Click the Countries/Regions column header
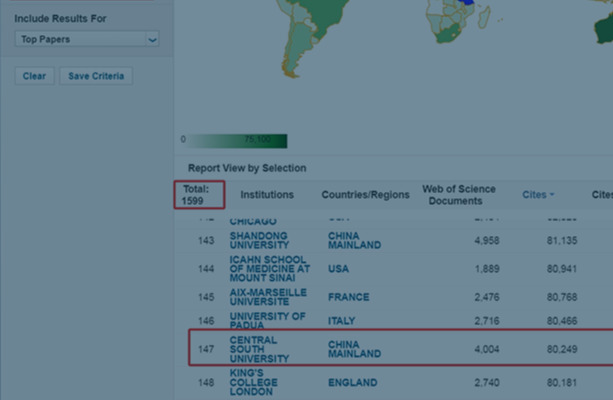This screenshot has height=400, width=613. point(366,195)
